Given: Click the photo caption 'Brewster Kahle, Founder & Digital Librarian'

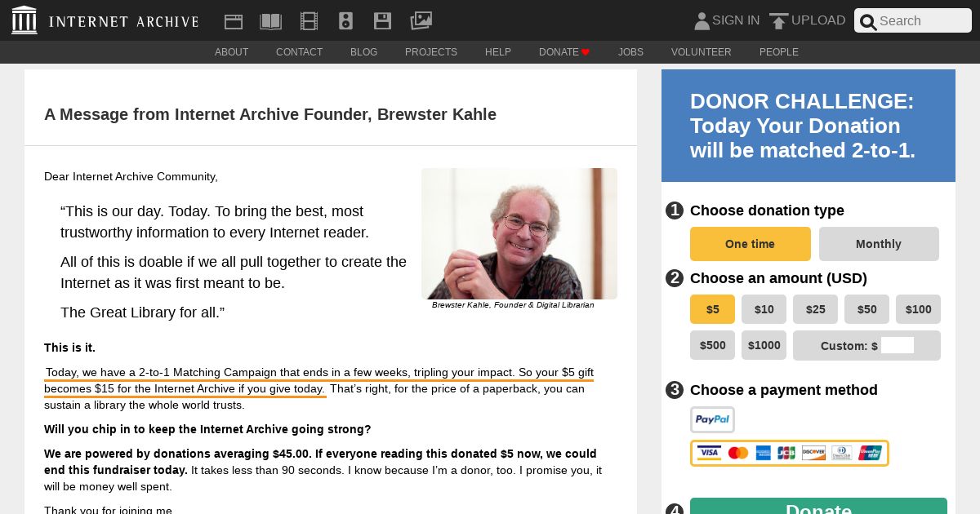Looking at the screenshot, I should pyautogui.click(x=513, y=305).
